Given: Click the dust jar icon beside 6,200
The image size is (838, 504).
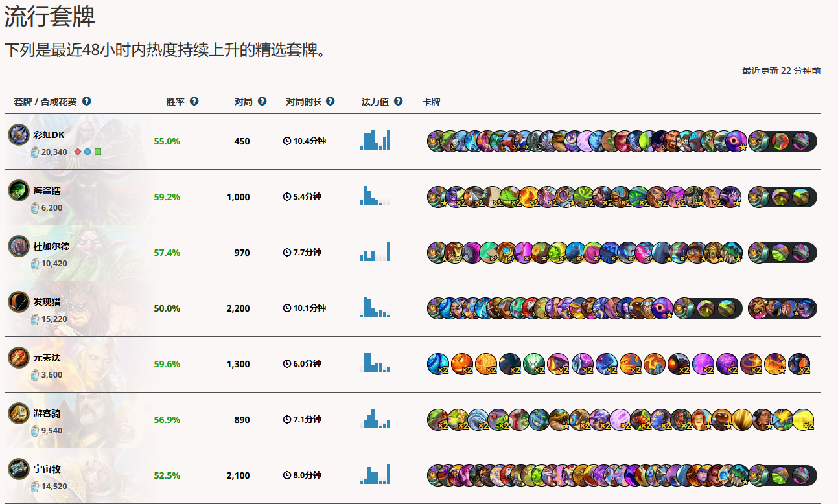Looking at the screenshot, I should pyautogui.click(x=35, y=207).
